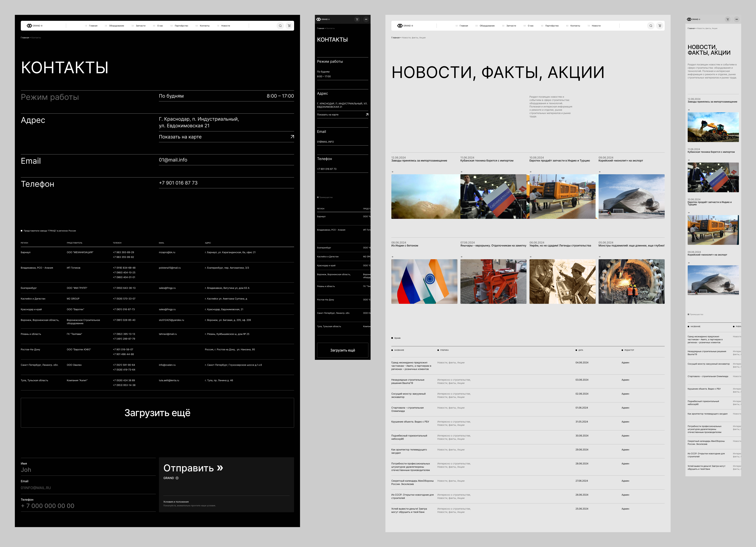Click 'Главная' breadcrumb on News page
This screenshot has height=547, width=756.
395,38
